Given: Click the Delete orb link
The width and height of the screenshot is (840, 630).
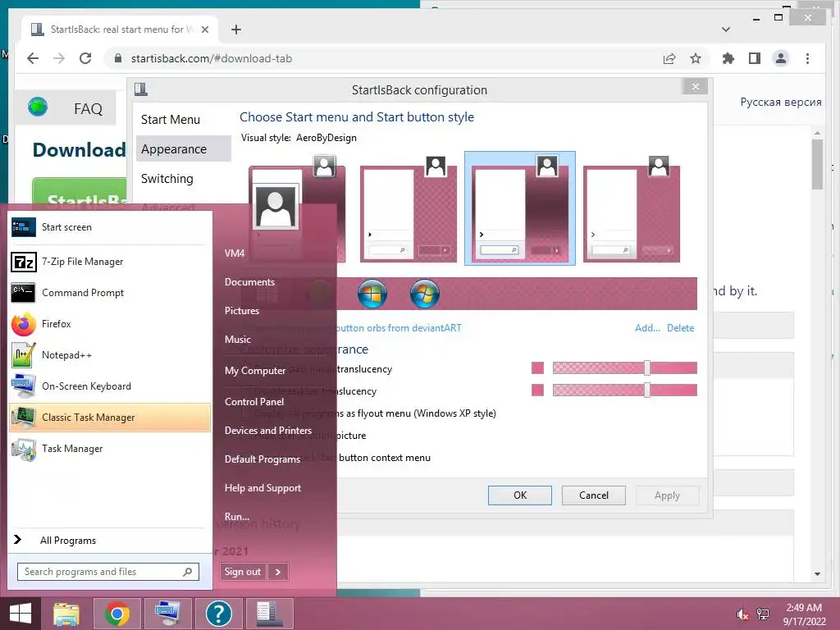Looking at the screenshot, I should [680, 328].
